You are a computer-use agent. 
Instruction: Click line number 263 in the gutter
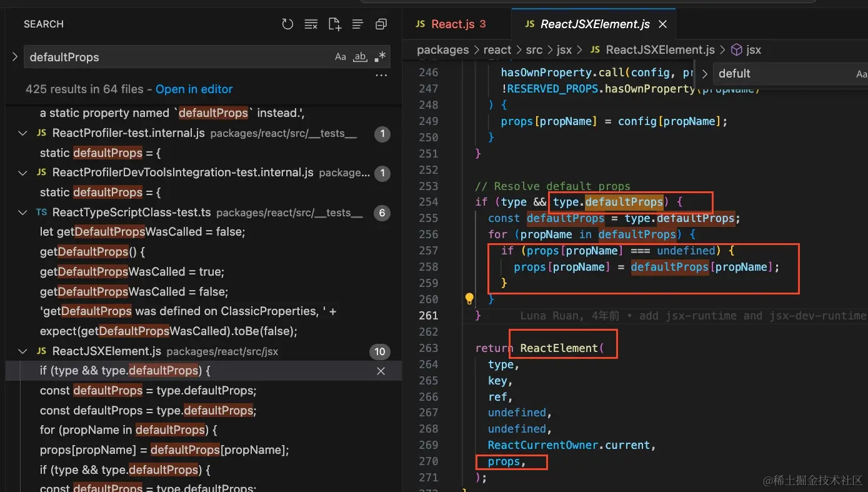click(429, 348)
